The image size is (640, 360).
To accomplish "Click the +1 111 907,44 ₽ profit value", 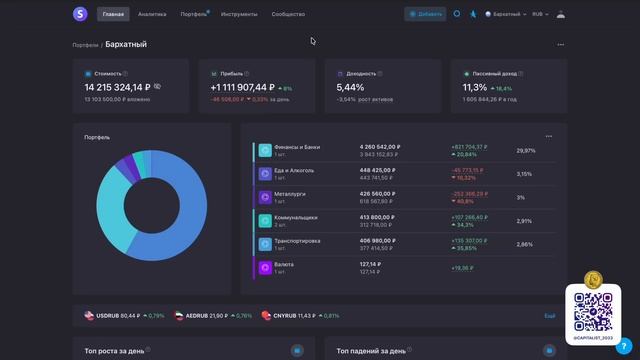I will coord(243,87).
